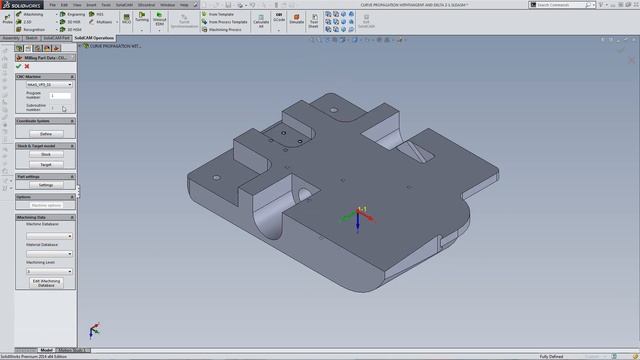
Task: Click the coordinate system triad on model
Action: pyautogui.click(x=357, y=219)
